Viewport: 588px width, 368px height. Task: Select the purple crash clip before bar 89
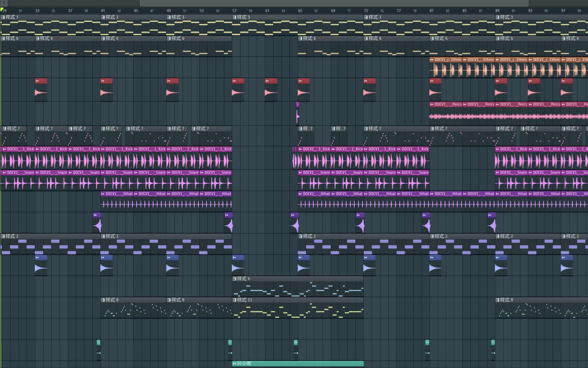pyautogui.click(x=492, y=223)
